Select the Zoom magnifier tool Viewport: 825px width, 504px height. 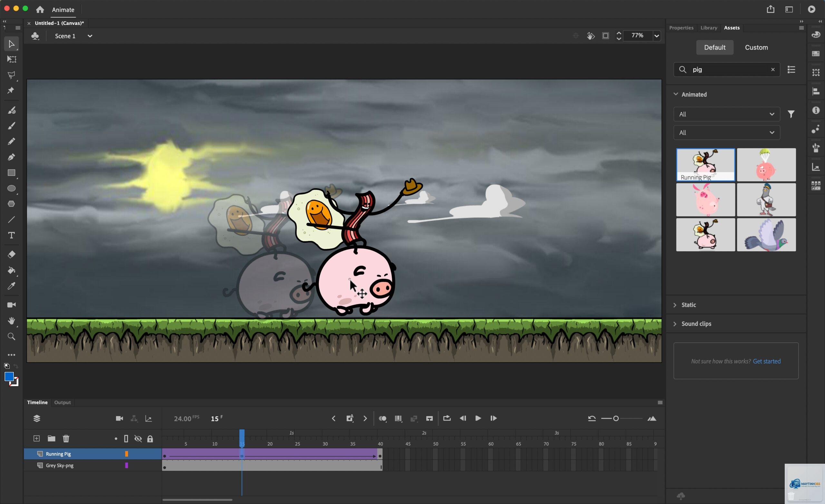(11, 336)
